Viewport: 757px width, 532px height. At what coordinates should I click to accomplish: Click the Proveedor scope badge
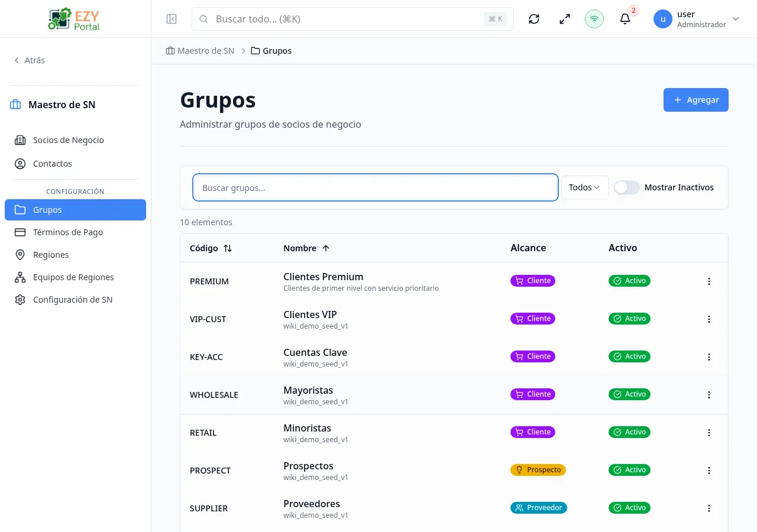point(539,508)
